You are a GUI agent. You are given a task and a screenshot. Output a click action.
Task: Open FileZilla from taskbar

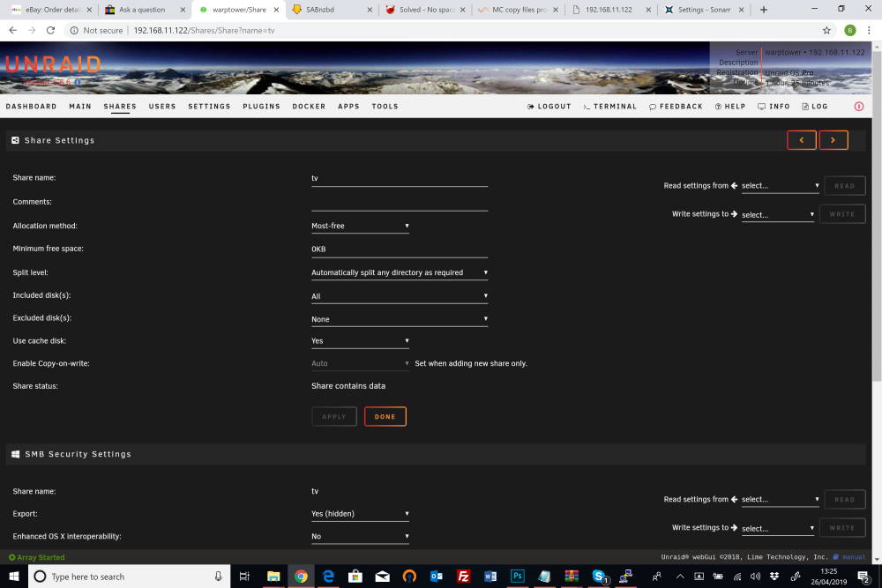tap(464, 577)
